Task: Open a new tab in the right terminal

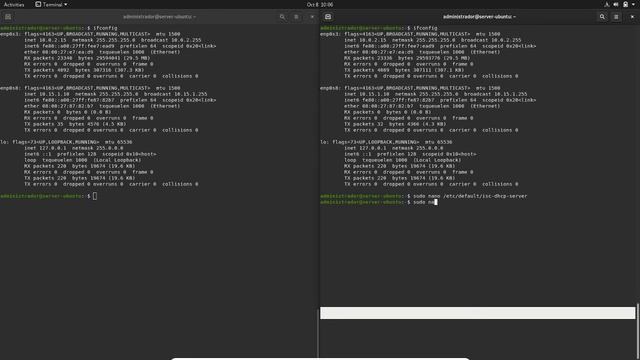Action: pos(328,17)
